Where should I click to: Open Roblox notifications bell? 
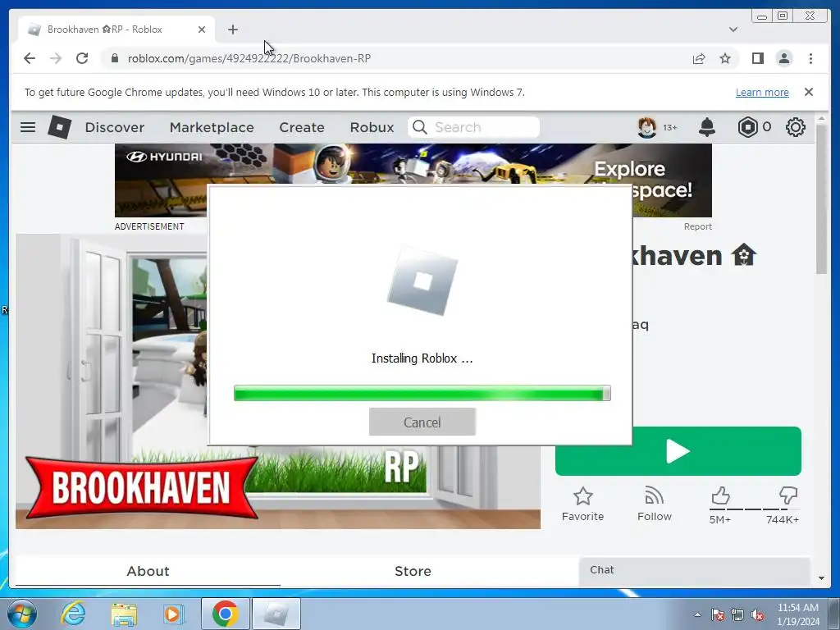point(706,127)
